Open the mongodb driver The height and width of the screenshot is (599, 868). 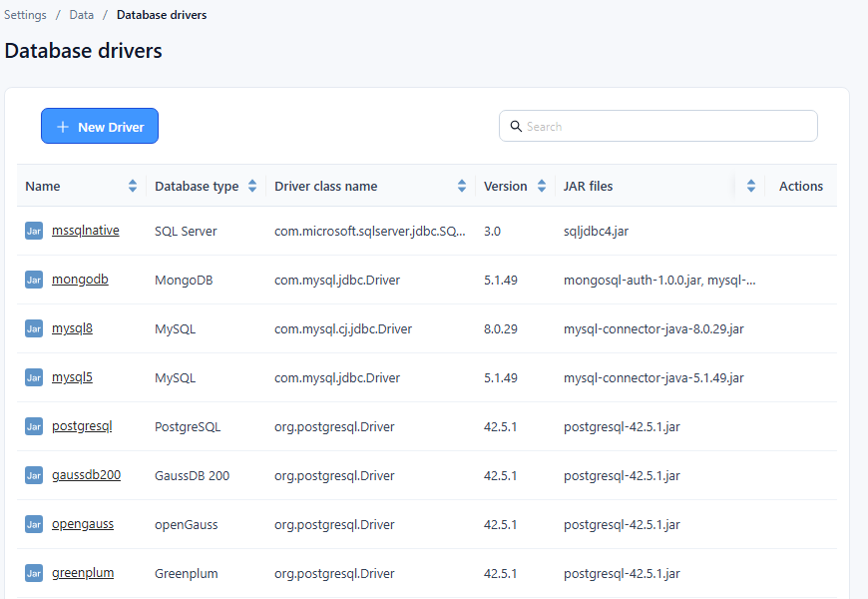80,280
